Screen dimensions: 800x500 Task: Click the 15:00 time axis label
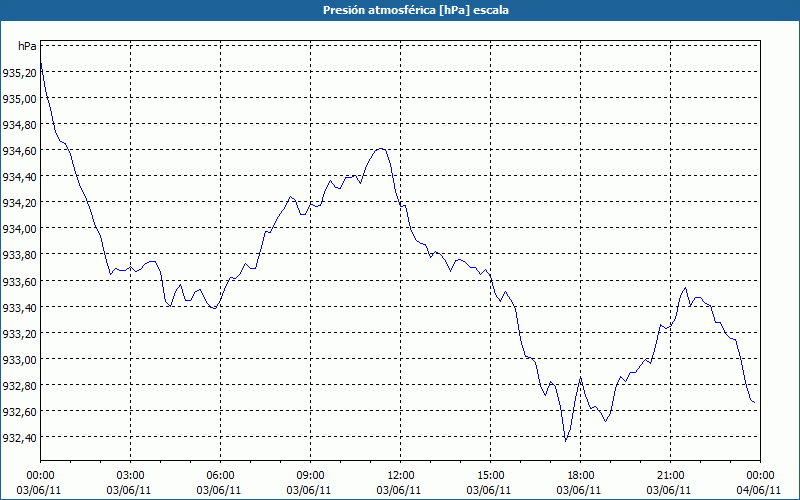[490, 476]
